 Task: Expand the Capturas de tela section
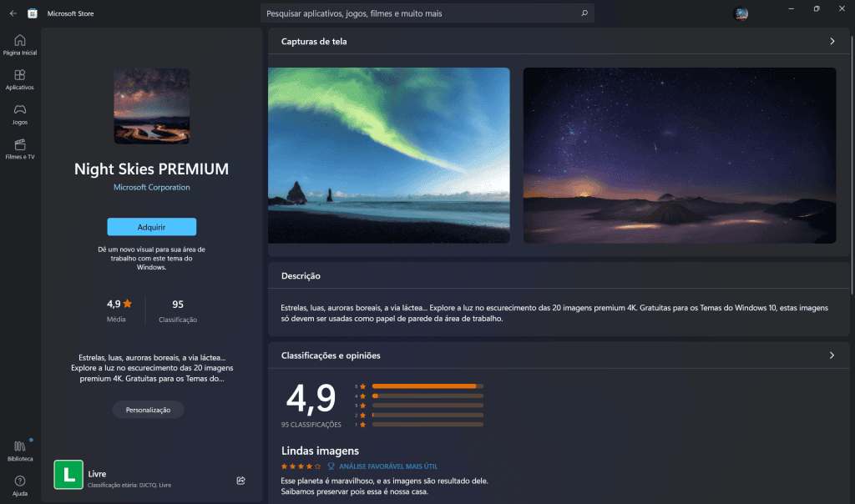point(832,42)
